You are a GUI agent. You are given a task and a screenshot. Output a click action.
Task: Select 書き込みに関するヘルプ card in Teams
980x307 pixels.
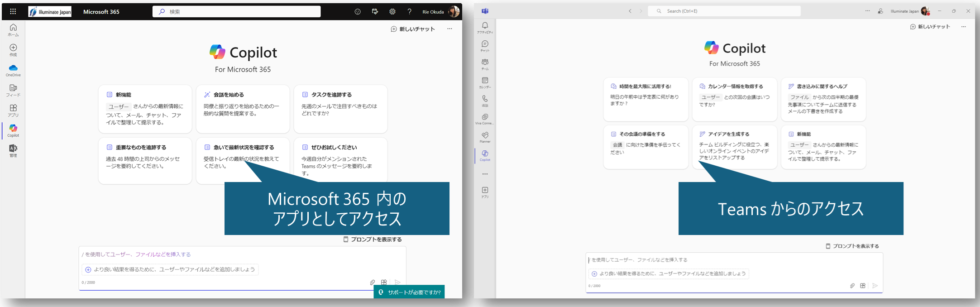823,100
